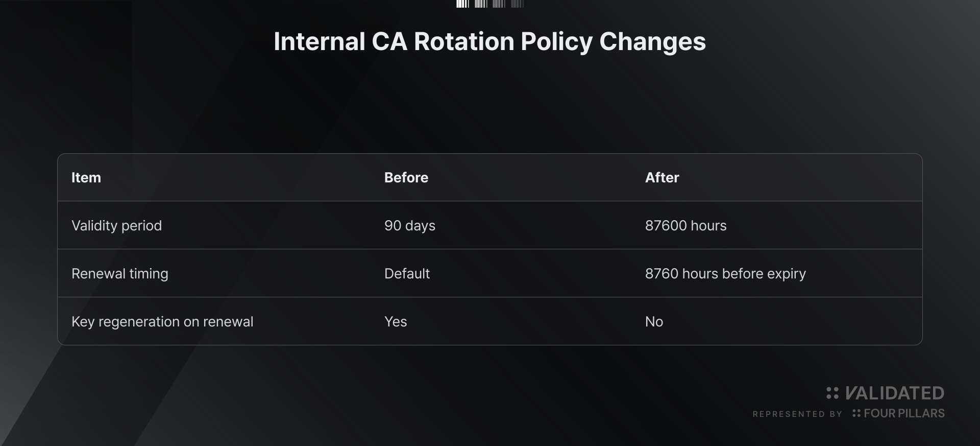
Task: Click the first barcode block at top
Action: click(x=462, y=4)
